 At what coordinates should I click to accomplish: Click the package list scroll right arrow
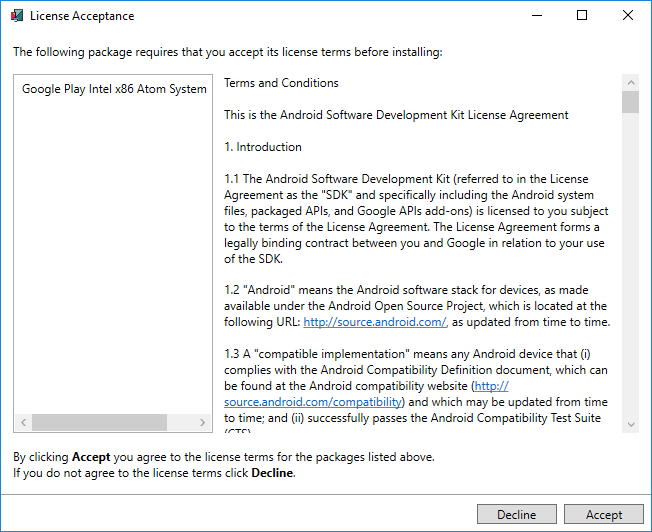(x=203, y=423)
